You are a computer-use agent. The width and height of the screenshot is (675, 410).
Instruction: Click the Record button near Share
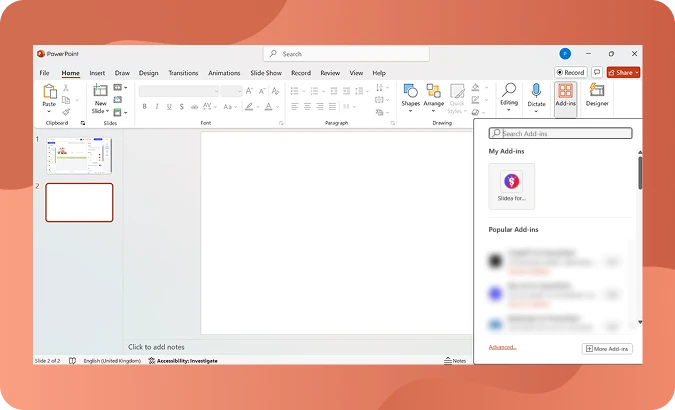(570, 72)
